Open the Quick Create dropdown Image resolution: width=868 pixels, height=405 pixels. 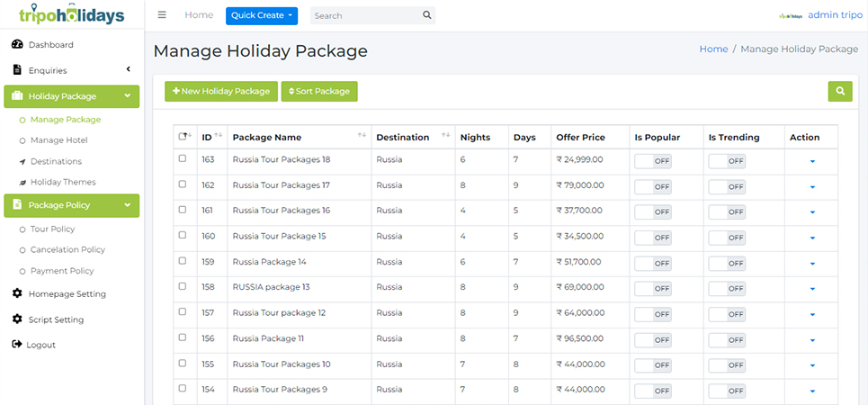point(262,15)
